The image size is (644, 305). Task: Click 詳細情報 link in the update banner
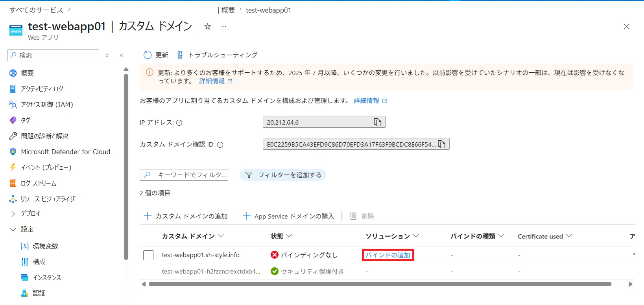pyautogui.click(x=212, y=81)
